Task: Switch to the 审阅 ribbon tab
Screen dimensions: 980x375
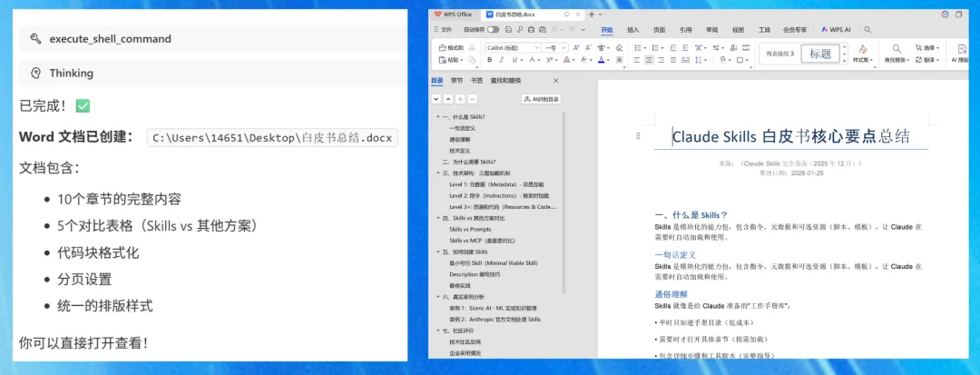Action: tap(712, 29)
